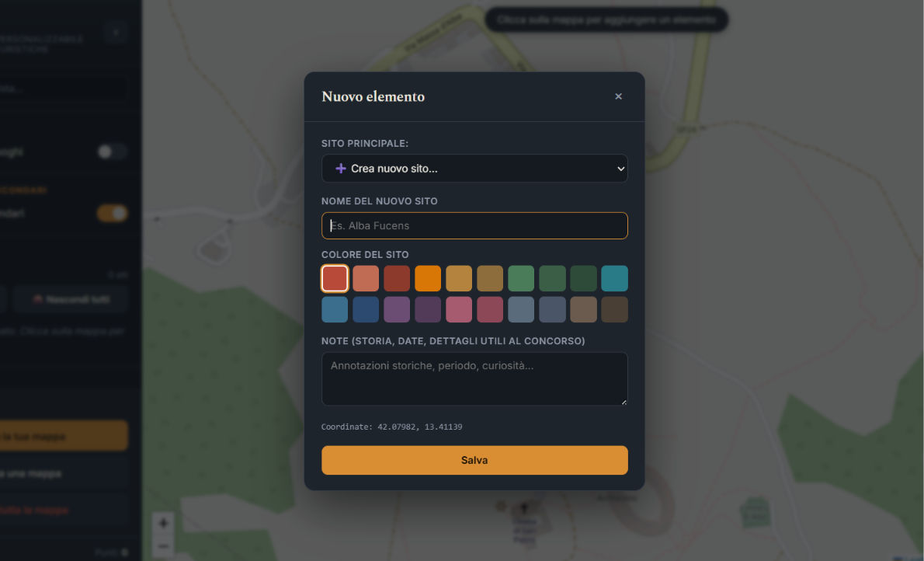The height and width of the screenshot is (561, 924).
Task: Pick the golden ochre color swatch
Action: [x=459, y=278]
